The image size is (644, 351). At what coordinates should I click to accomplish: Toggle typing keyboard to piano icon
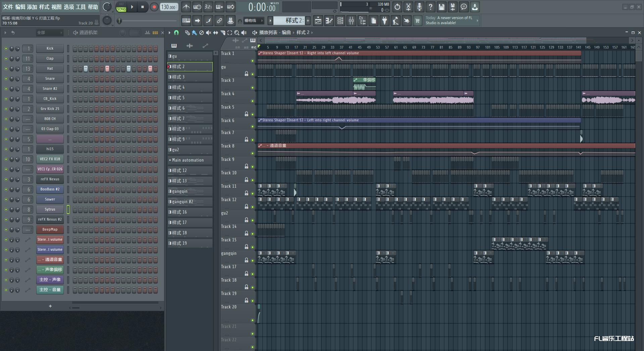(x=186, y=21)
